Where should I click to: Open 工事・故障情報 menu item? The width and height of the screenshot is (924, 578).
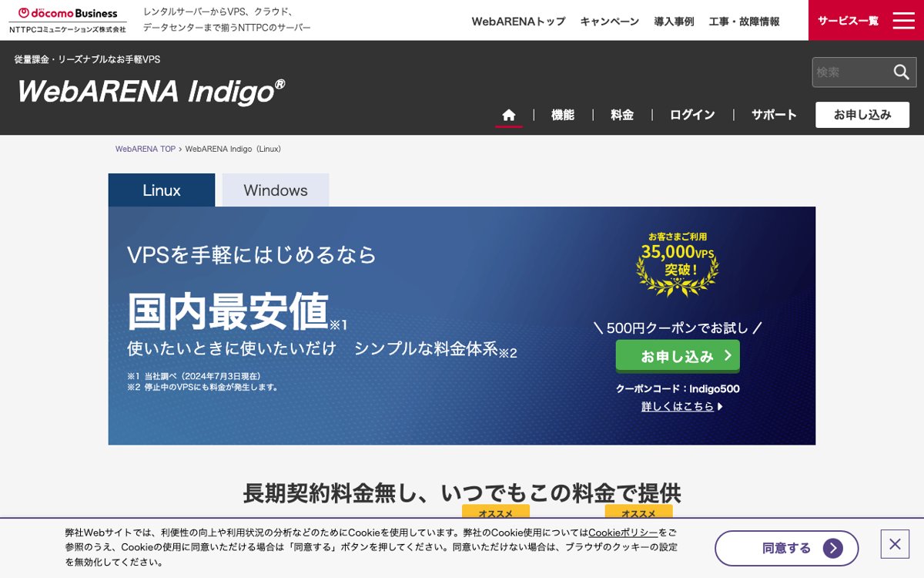(x=744, y=22)
